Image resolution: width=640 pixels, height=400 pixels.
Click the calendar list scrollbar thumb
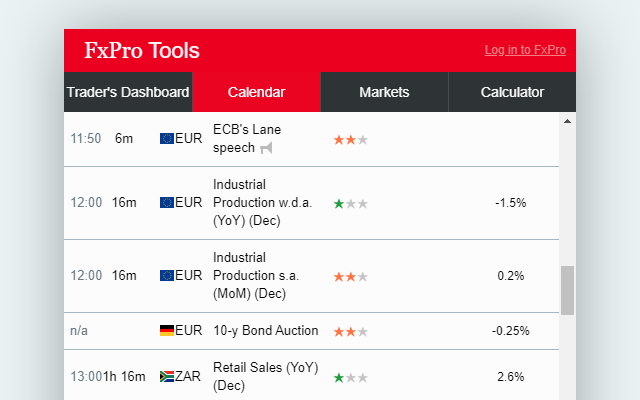click(x=568, y=290)
